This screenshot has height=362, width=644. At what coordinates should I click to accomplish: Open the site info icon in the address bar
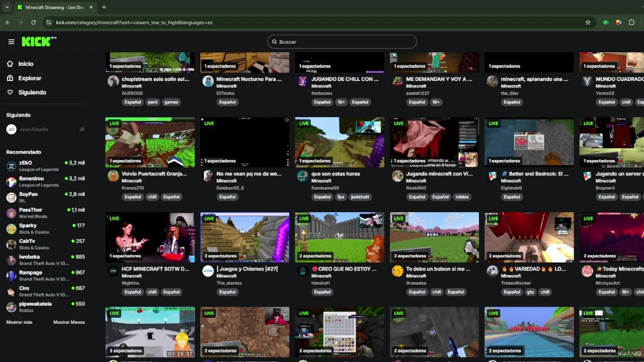coord(48,22)
